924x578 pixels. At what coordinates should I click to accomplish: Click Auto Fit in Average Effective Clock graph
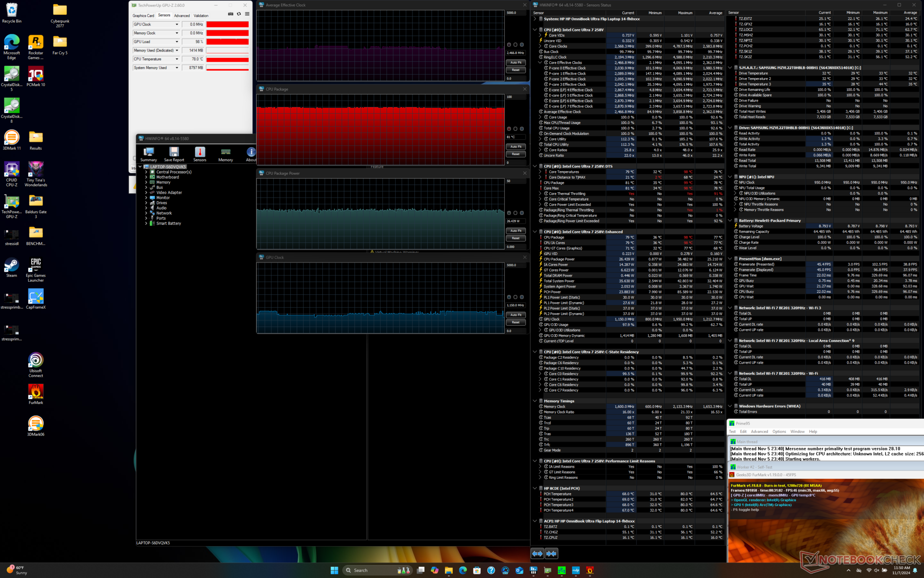pos(516,63)
